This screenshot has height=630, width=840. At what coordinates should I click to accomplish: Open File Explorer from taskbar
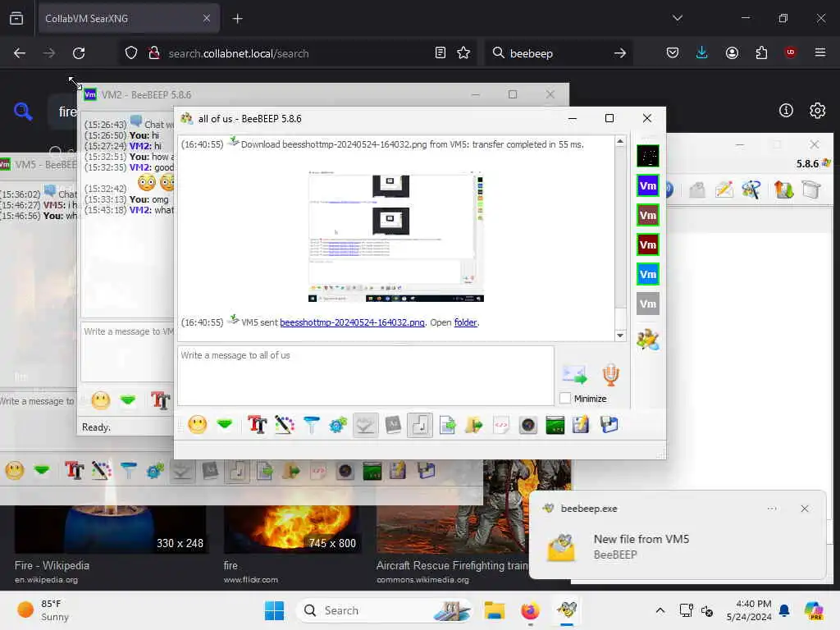point(494,610)
